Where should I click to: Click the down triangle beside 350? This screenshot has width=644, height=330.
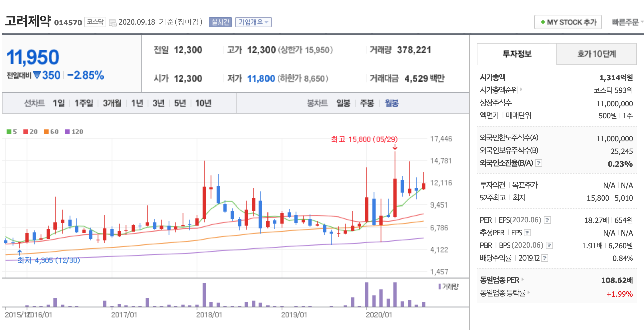click(x=37, y=75)
